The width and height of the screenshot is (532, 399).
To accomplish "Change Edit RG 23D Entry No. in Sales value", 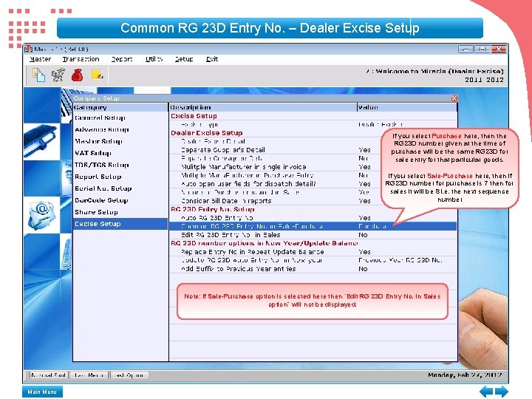I will (363, 235).
